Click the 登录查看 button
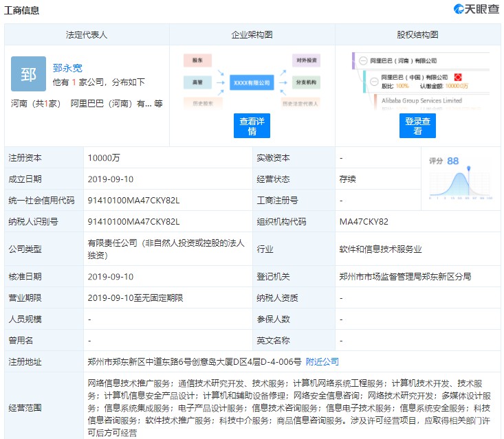 point(417,126)
